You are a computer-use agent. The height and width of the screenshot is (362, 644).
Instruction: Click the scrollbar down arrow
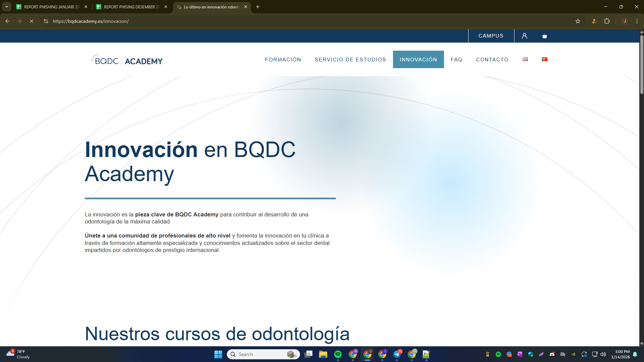click(x=642, y=344)
